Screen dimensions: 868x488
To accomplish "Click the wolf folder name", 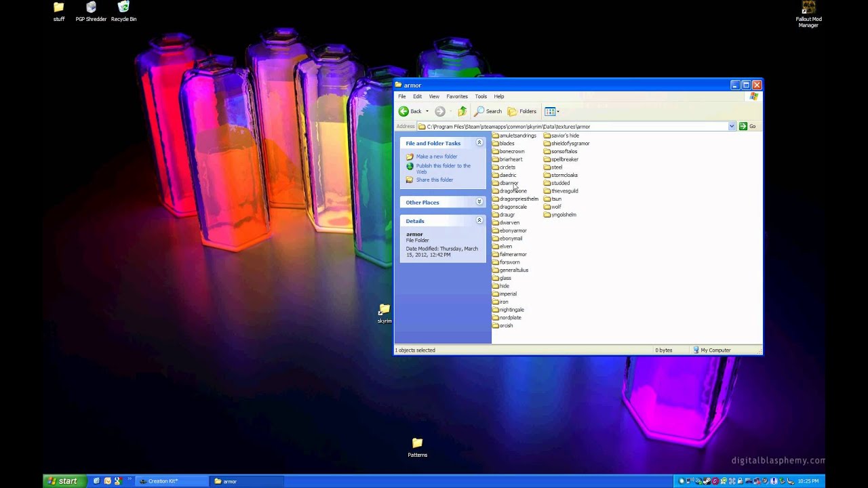I will (556, 207).
